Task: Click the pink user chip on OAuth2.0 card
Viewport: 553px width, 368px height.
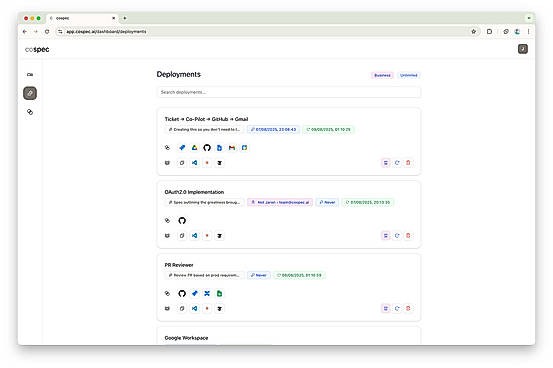Action: 280,202
